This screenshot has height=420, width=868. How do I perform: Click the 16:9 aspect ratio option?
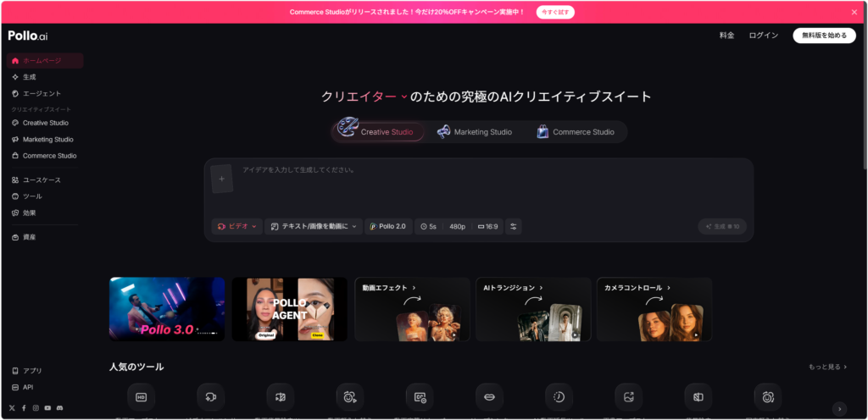[487, 227]
